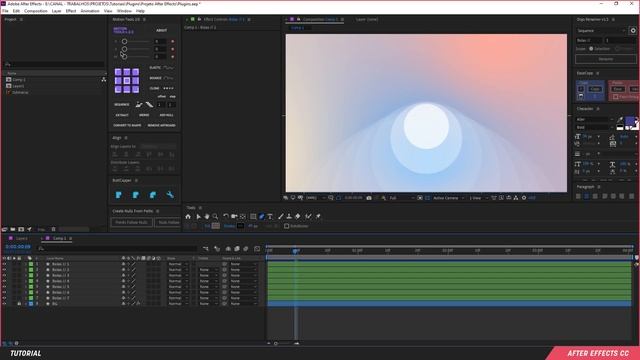Click CONVERT TO SHAPE button
The image size is (640, 360).
pos(127,125)
